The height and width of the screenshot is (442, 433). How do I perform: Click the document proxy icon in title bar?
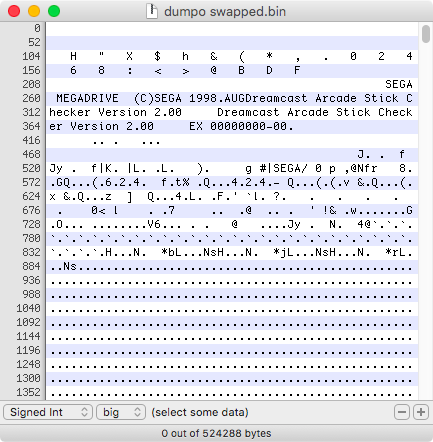pyautogui.click(x=152, y=11)
